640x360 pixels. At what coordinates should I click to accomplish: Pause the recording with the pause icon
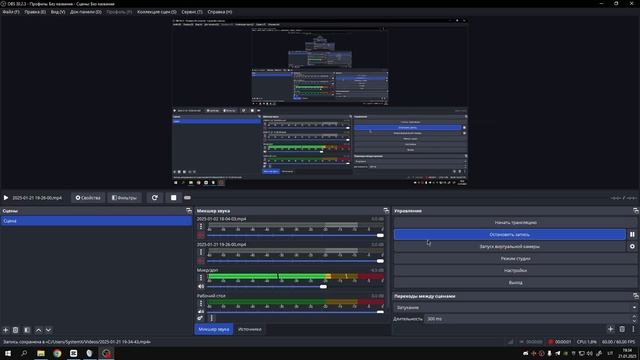(632, 235)
